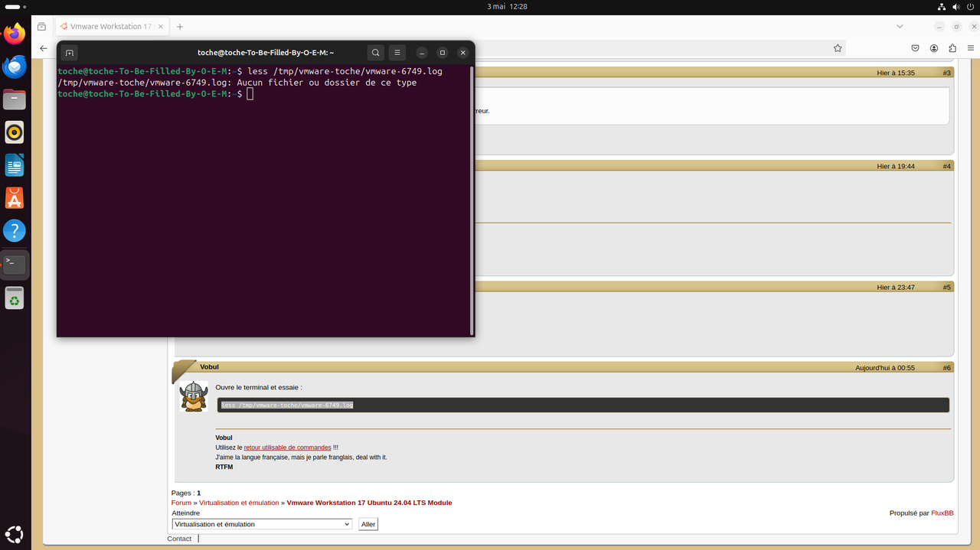Go back with Firefox back arrow
980x550 pixels.
(44, 48)
